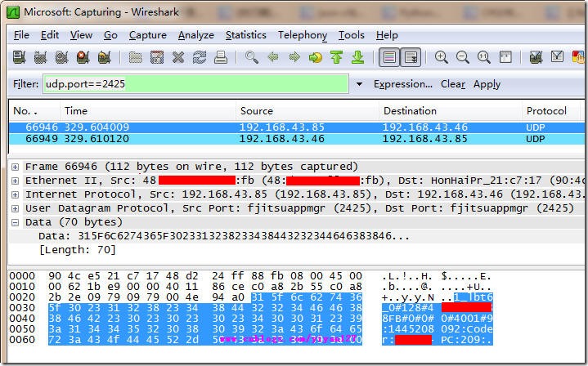Image resolution: width=588 pixels, height=366 pixels.
Task: Select packet 66949 in packet list
Action: pyautogui.click(x=297, y=139)
